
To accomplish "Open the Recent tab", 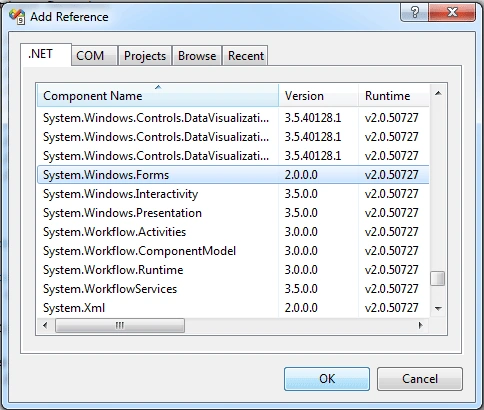I will (246, 56).
